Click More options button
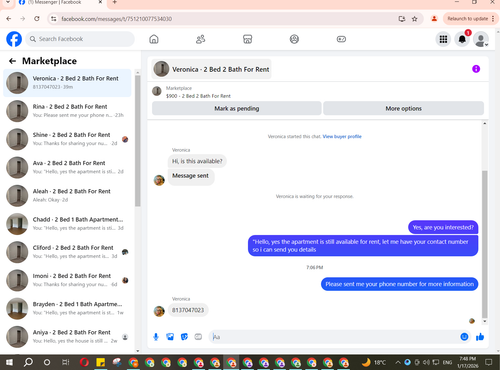 pos(403,108)
